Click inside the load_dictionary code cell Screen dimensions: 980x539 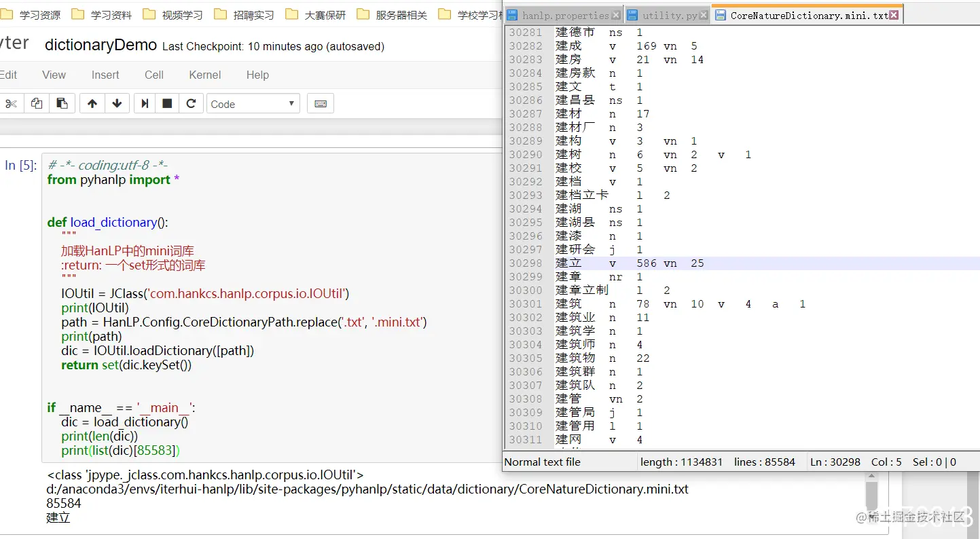tap(272, 308)
